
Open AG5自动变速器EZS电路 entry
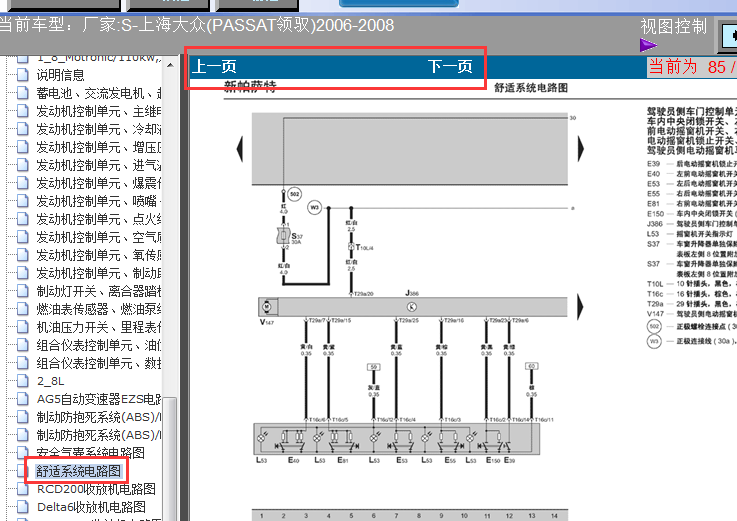(x=99, y=399)
